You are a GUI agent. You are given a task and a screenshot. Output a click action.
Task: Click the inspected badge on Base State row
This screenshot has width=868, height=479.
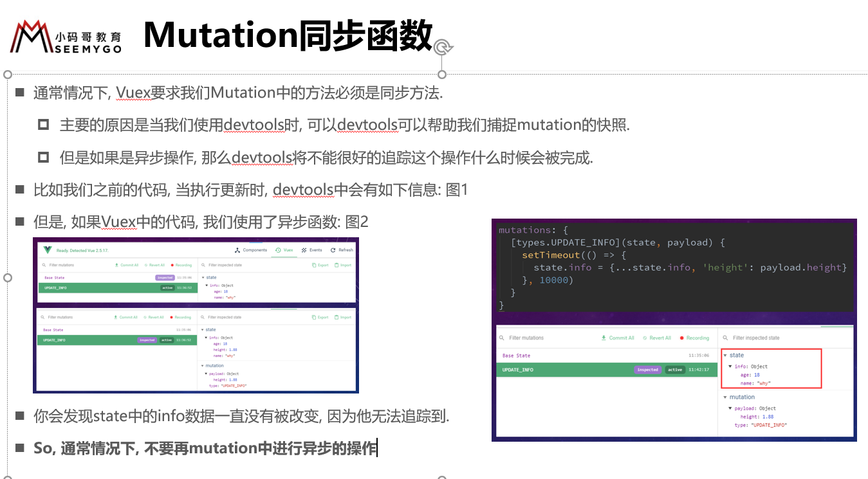click(165, 278)
